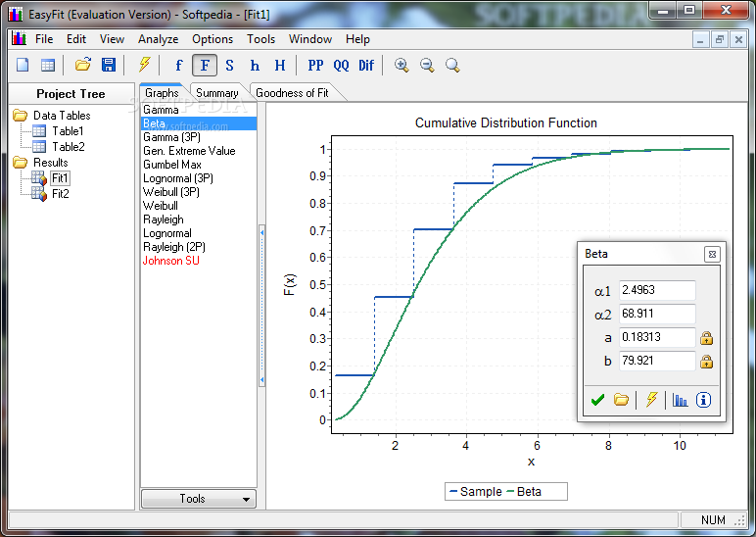The image size is (756, 537).
Task: Open the View menu
Action: point(112,39)
